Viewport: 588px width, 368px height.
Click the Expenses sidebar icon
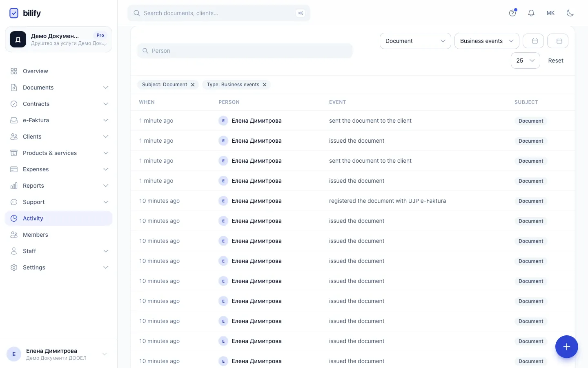(x=14, y=169)
